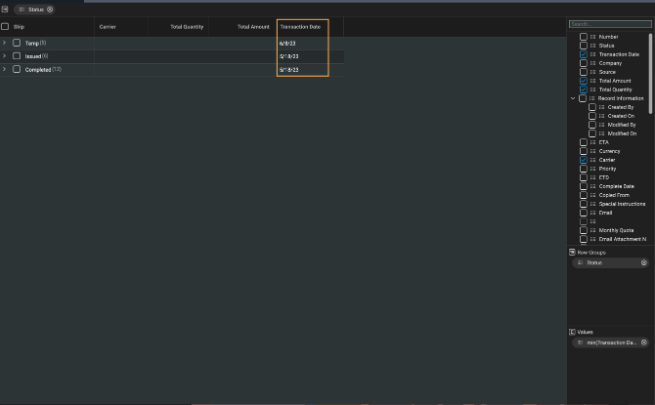This screenshot has height=405, width=655.
Task: Click the drag handle beside Currency column
Action: pyautogui.click(x=594, y=151)
